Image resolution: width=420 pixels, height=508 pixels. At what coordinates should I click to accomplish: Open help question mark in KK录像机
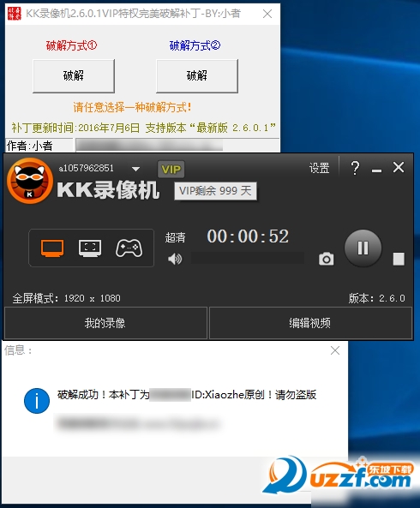click(x=355, y=168)
